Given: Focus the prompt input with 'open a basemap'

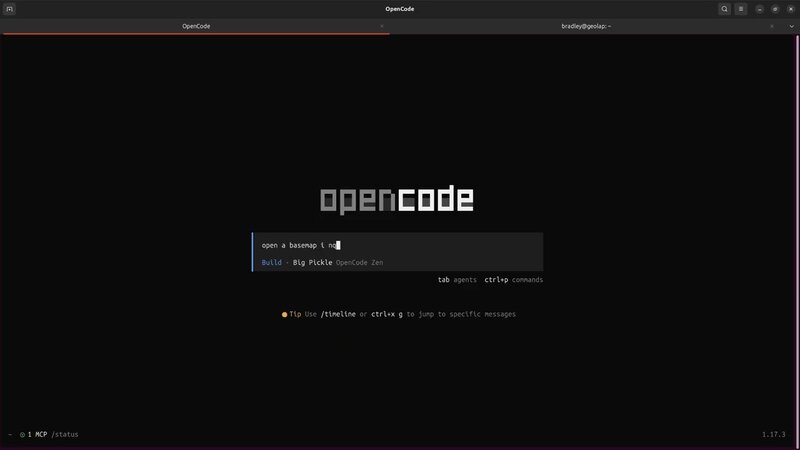Looking at the screenshot, I should [398, 245].
